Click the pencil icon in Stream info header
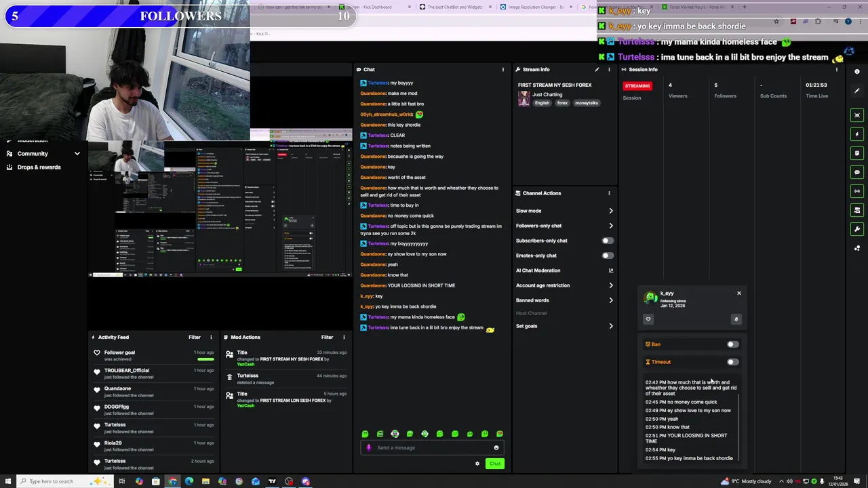Image resolution: width=868 pixels, height=488 pixels. [597, 69]
